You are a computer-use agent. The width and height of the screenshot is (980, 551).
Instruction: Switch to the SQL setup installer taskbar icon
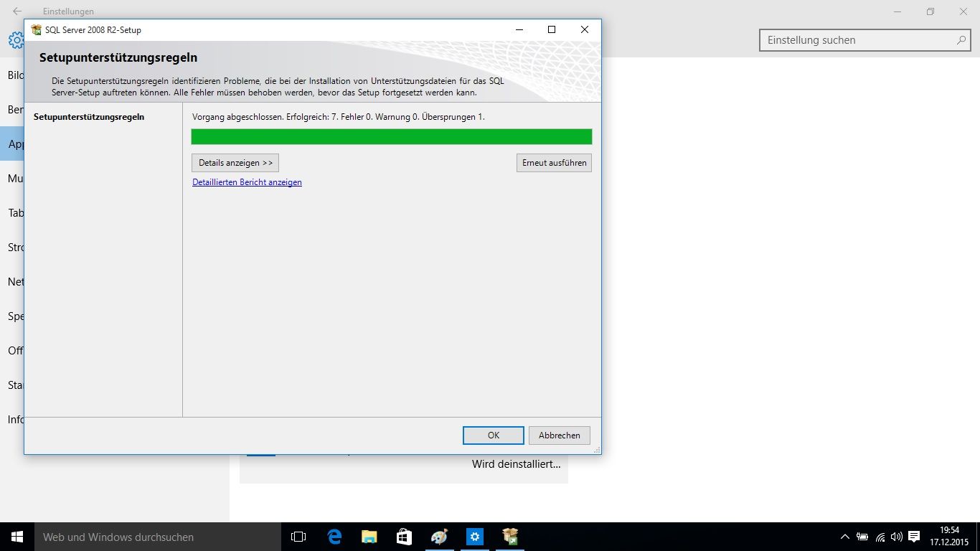click(509, 537)
